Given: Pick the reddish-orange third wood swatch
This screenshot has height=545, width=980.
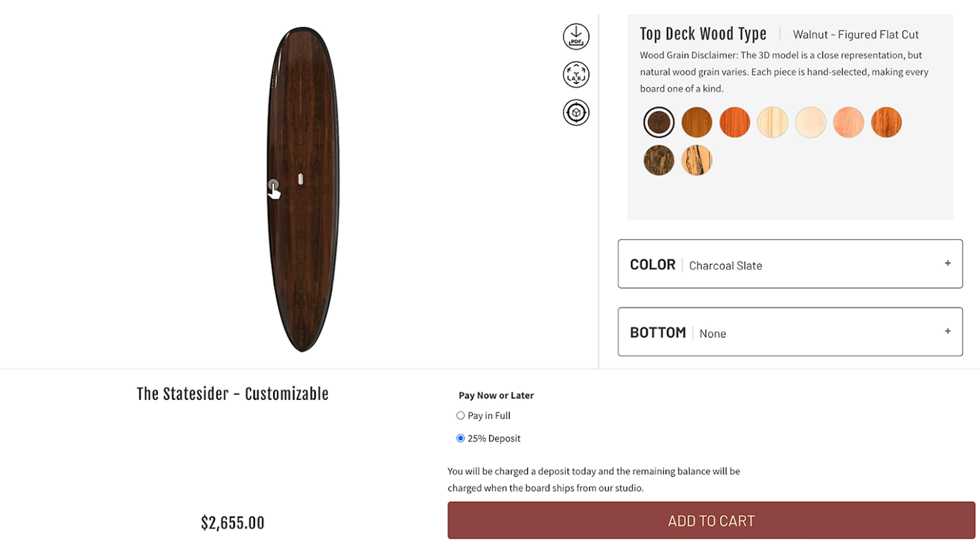Looking at the screenshot, I should point(735,122).
